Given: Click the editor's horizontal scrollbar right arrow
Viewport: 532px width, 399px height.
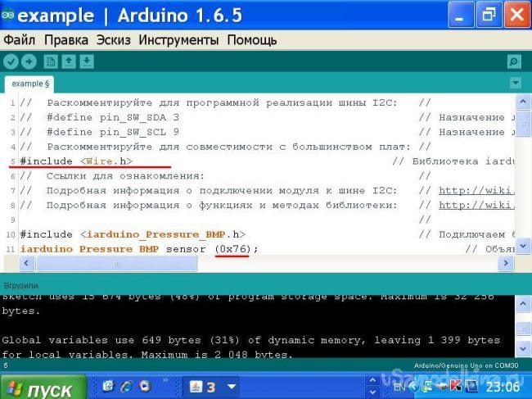Looking at the screenshot, I should click(507, 264).
